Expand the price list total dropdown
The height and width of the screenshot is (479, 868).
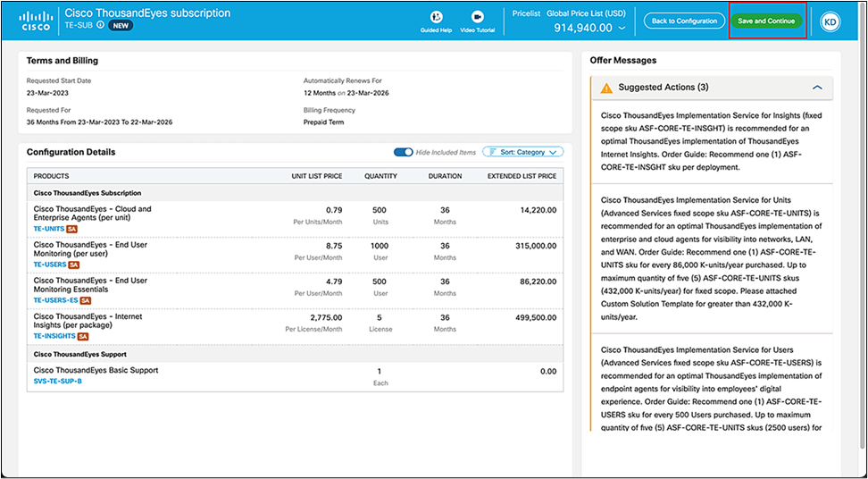coord(622,28)
